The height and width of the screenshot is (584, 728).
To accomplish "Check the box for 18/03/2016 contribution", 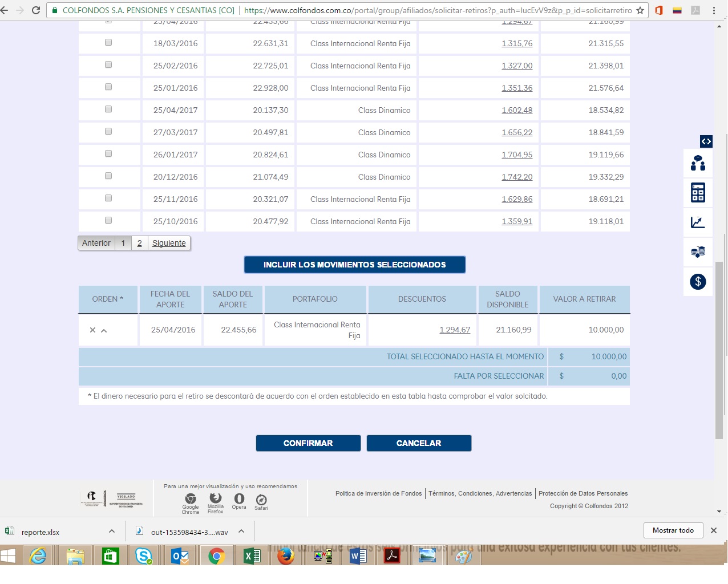I will point(108,43).
